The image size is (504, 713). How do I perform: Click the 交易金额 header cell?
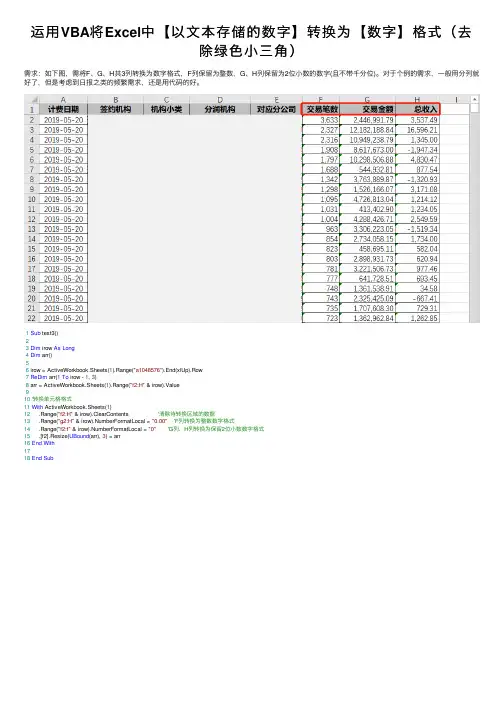(368, 109)
